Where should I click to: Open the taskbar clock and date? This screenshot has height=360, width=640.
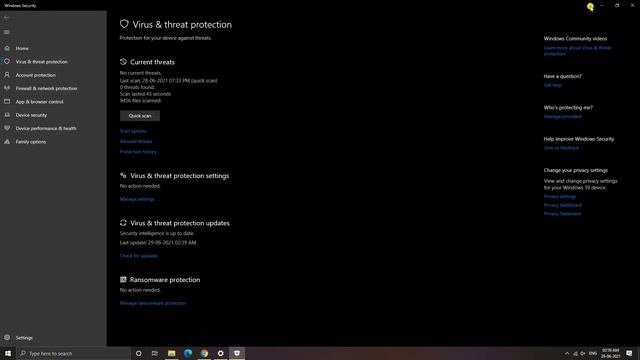point(610,353)
